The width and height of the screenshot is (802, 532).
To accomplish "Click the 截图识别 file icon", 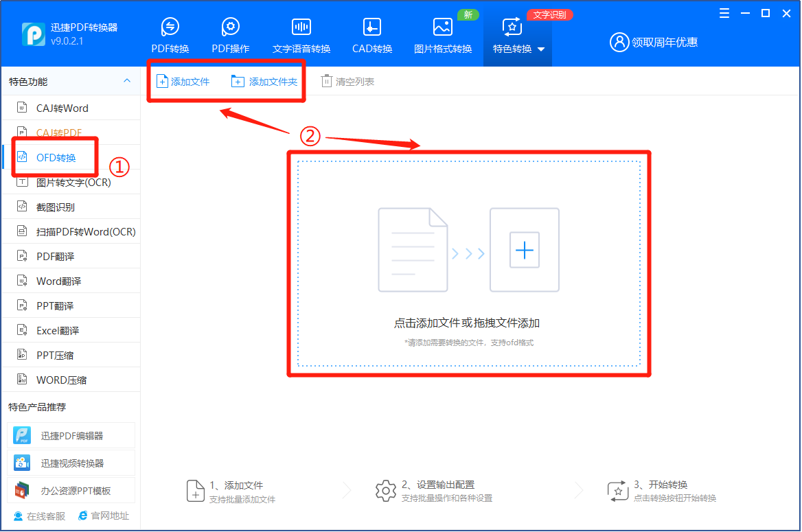I will (x=22, y=206).
